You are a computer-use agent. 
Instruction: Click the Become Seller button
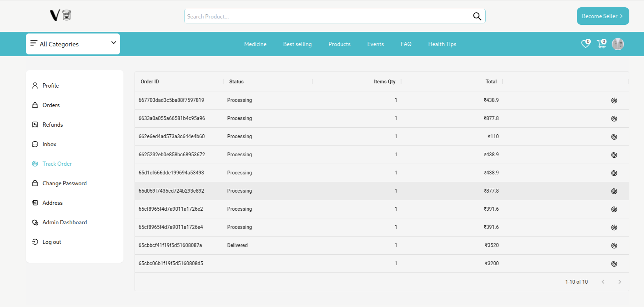point(603,16)
